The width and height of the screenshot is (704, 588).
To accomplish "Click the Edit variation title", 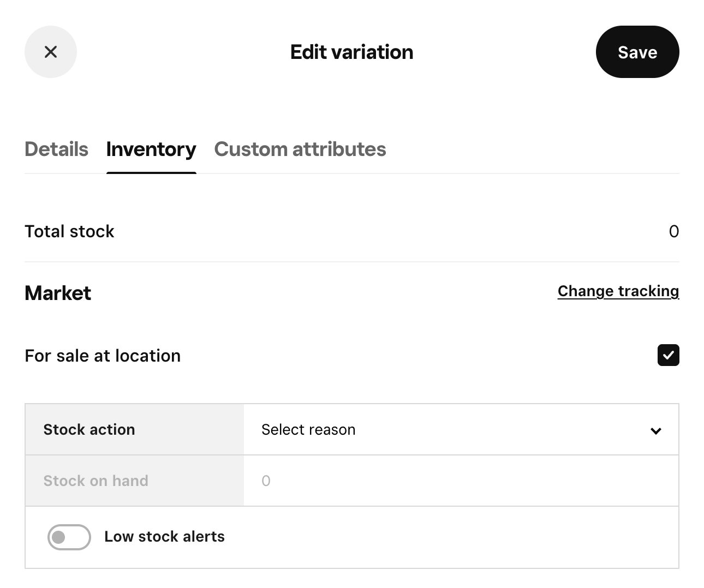I will [x=351, y=52].
